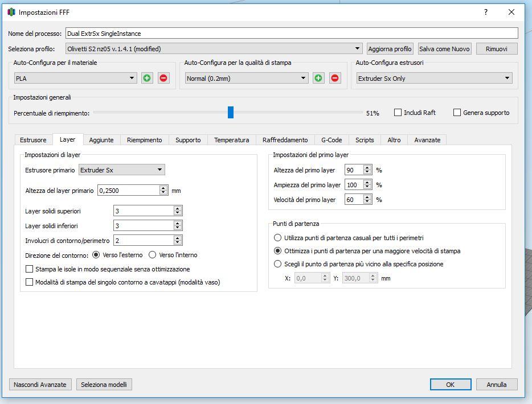Enable the Genera supporto checkbox
This screenshot has width=532, height=404.
[x=457, y=113]
